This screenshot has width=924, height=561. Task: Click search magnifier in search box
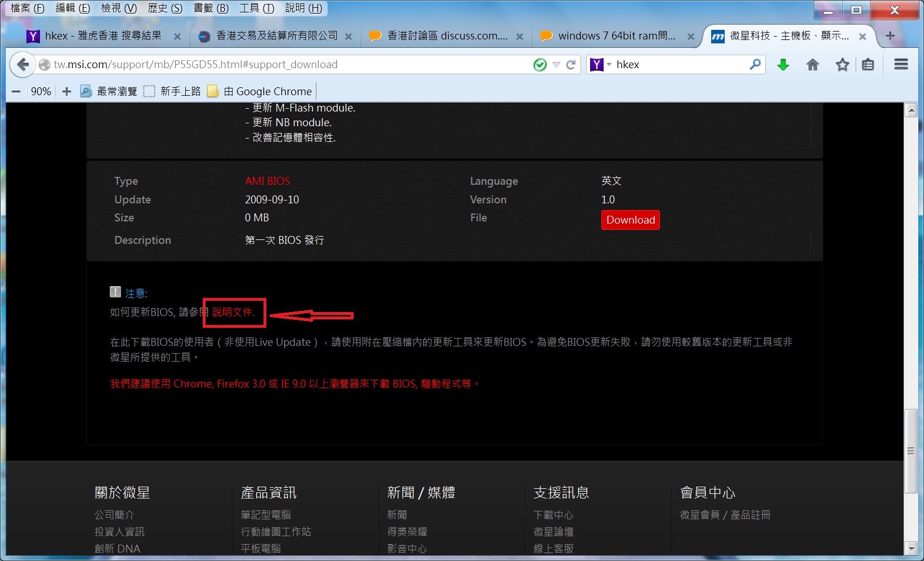(x=755, y=64)
